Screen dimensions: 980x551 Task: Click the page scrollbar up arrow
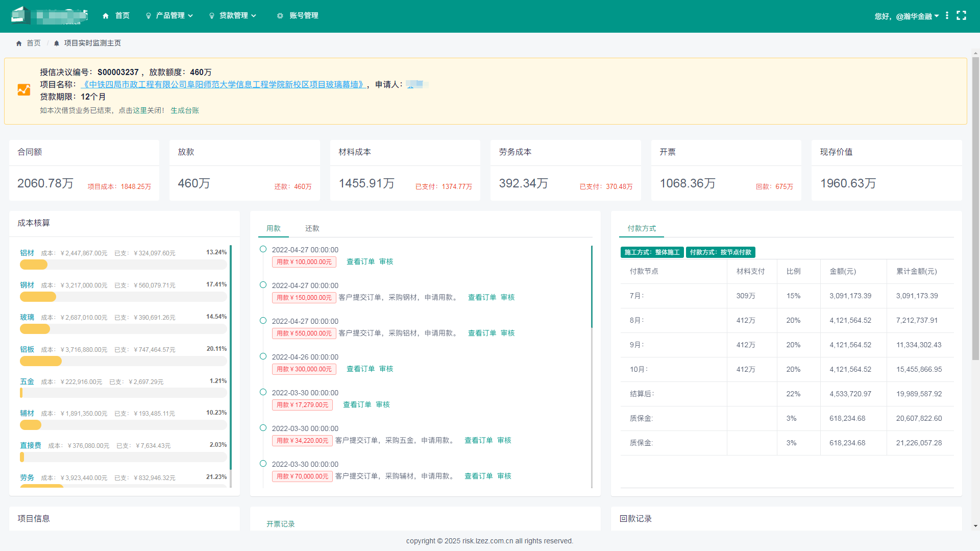[x=975, y=53]
